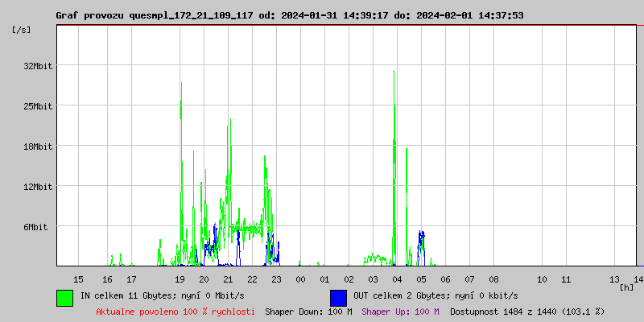This screenshot has width=644, height=322.
Task: Click the 'OUT celkem 2 Gbytes' legend text
Action: click(436, 295)
